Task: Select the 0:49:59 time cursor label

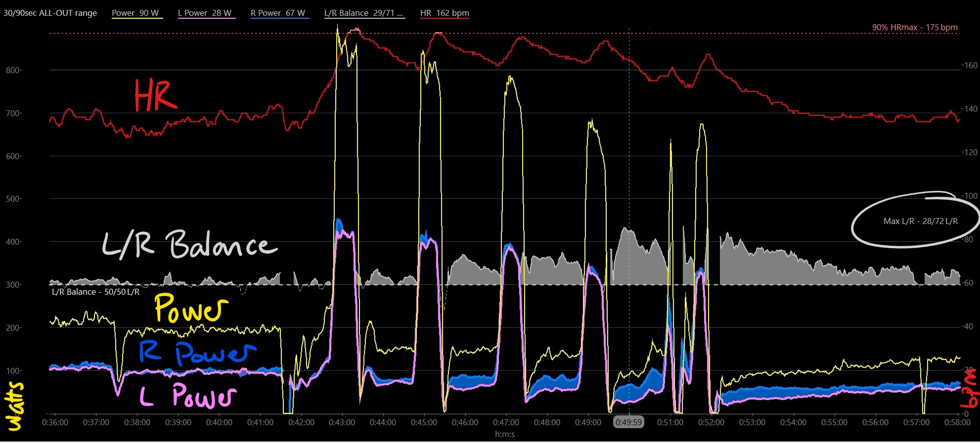Action: coord(628,422)
